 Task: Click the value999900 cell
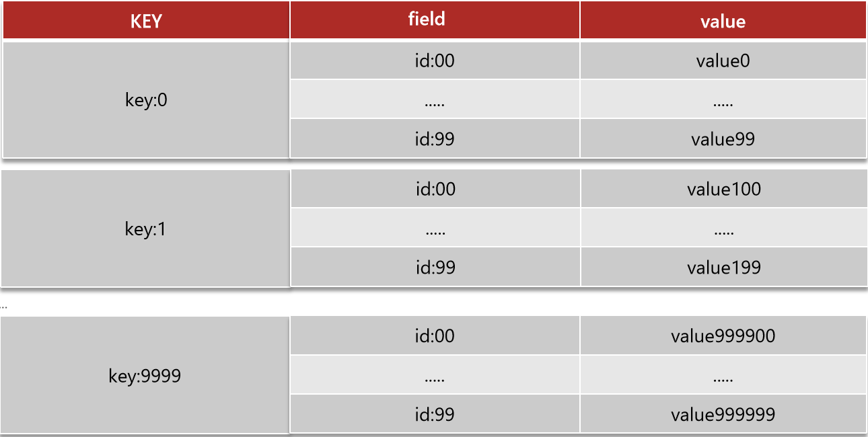click(723, 335)
